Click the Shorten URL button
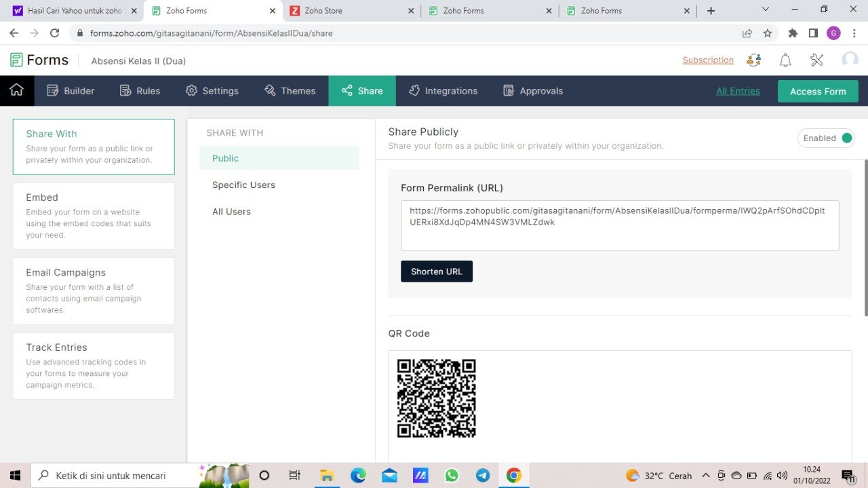 pos(437,271)
